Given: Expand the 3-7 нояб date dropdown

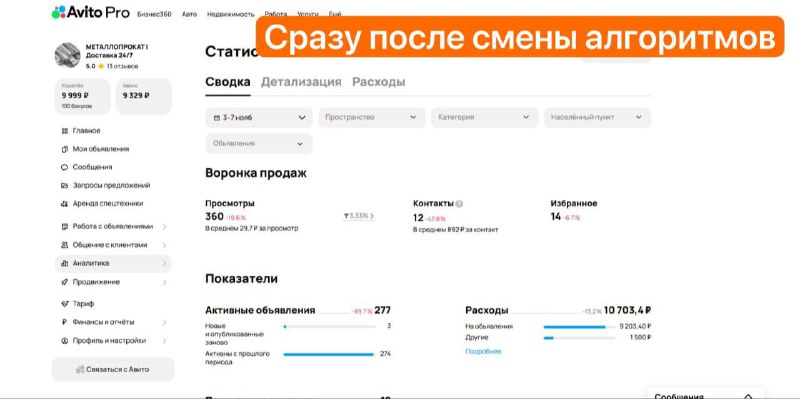Looking at the screenshot, I should click(259, 118).
